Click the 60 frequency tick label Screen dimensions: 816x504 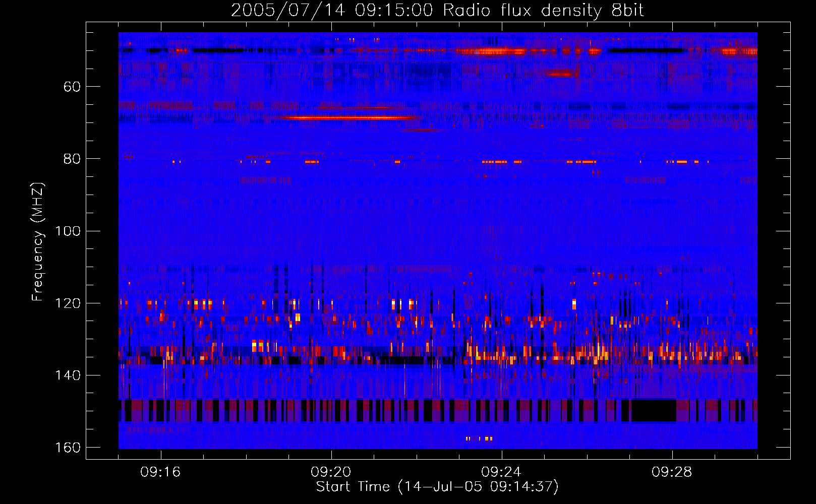[x=72, y=87]
